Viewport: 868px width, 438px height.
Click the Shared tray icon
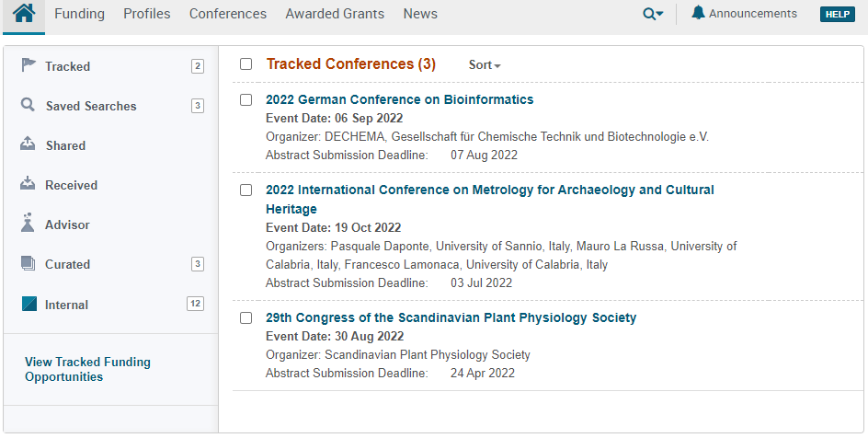[x=29, y=144]
